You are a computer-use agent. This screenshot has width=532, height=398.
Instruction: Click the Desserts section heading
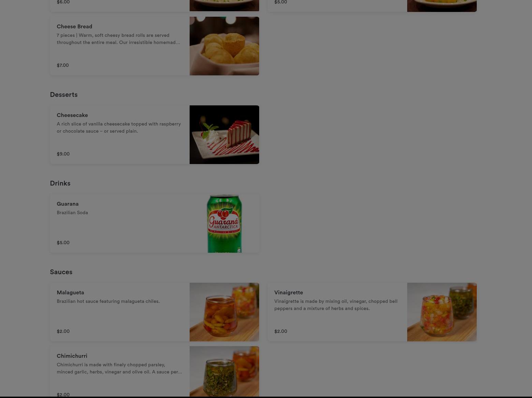pyautogui.click(x=64, y=95)
